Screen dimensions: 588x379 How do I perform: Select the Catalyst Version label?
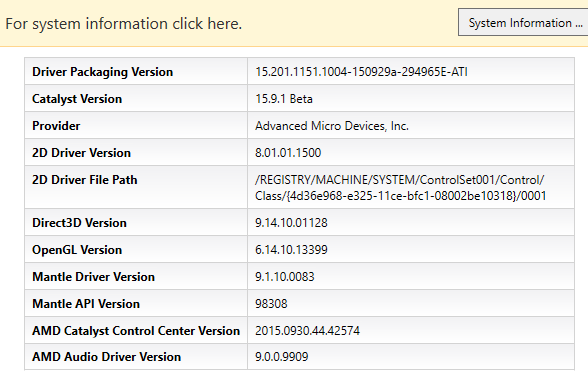pyautogui.click(x=77, y=99)
